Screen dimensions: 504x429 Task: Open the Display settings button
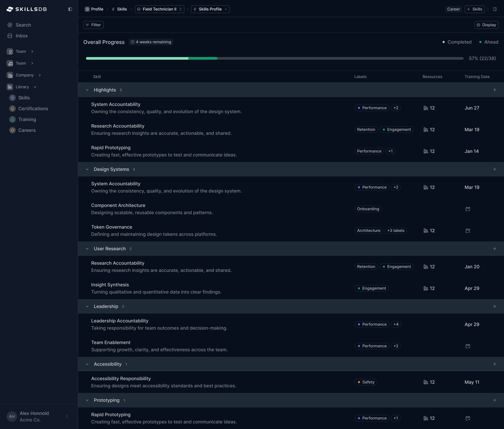pos(486,25)
